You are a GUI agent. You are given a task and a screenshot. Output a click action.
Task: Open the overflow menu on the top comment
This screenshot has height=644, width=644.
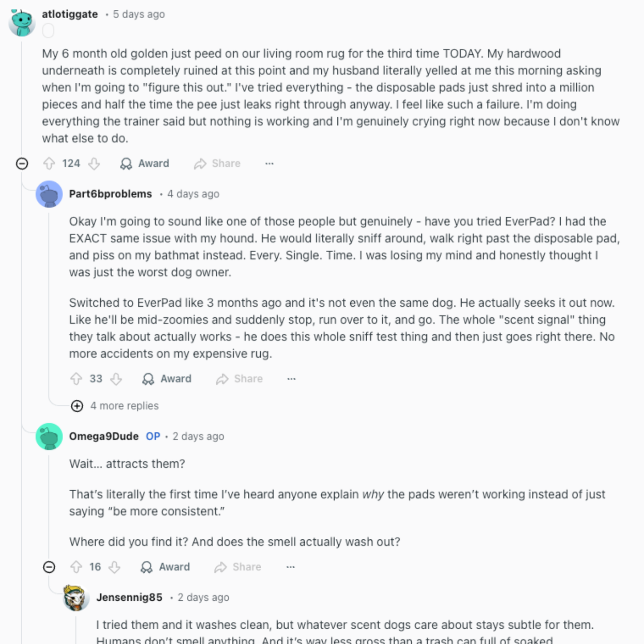click(269, 163)
